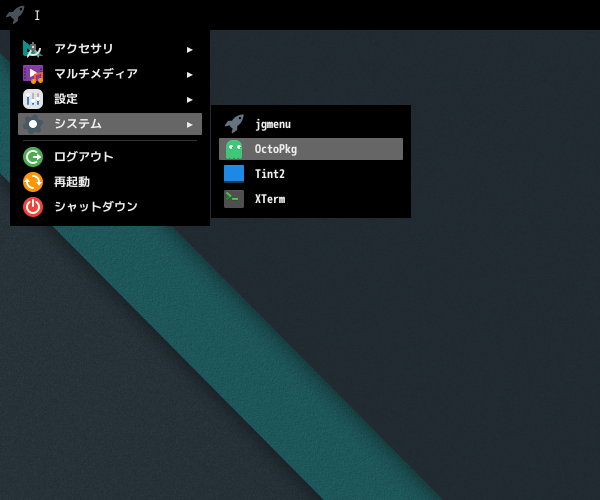Launch Tint2 from the submenu
This screenshot has height=500, width=600.
(x=311, y=174)
